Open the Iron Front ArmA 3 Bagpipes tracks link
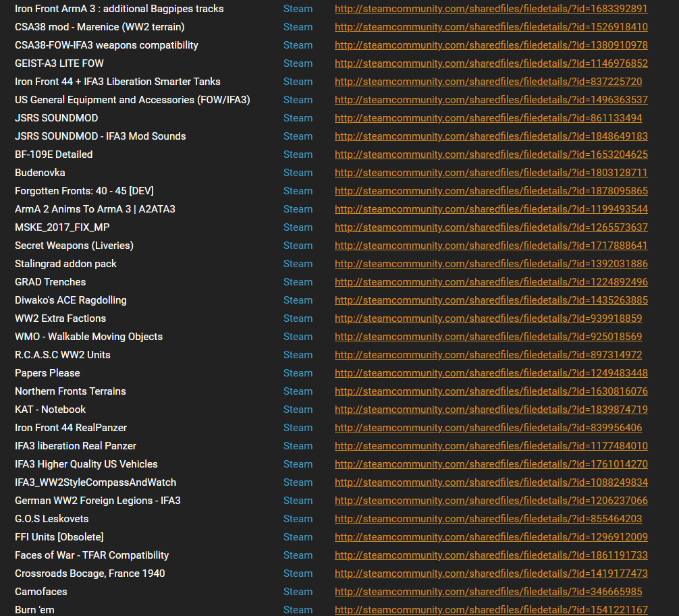The image size is (679, 616). tap(491, 9)
